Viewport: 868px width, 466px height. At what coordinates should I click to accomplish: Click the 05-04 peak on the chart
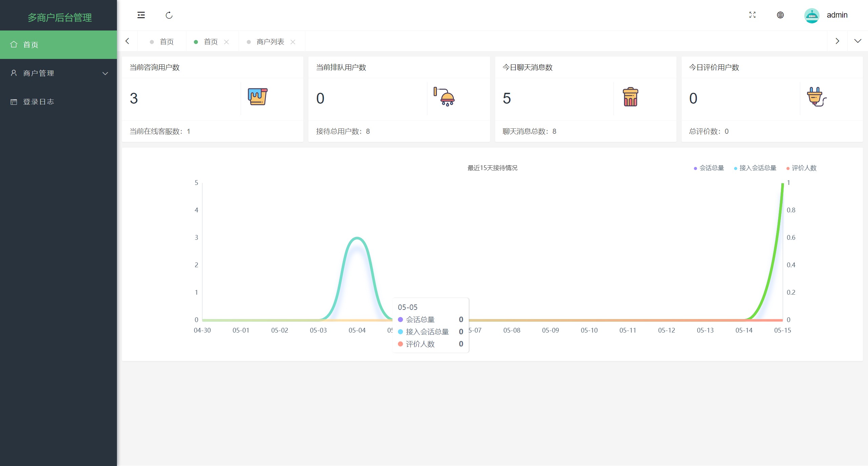coord(357,238)
